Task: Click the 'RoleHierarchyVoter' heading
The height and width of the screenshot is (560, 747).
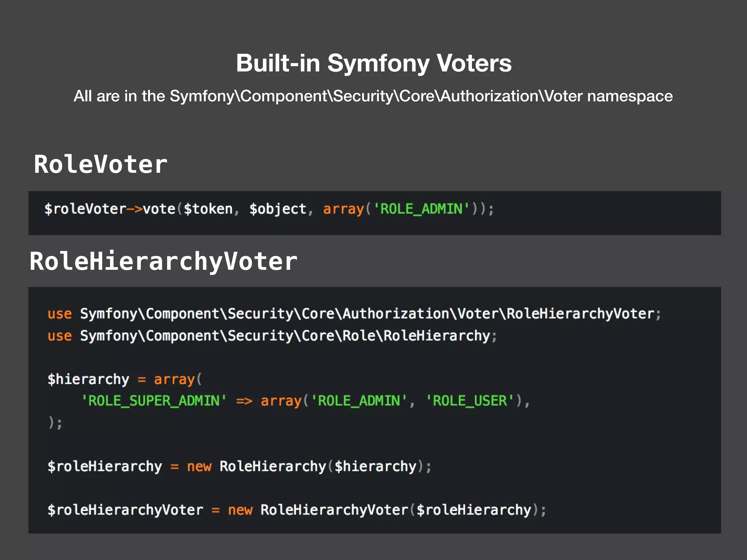Action: tap(163, 261)
